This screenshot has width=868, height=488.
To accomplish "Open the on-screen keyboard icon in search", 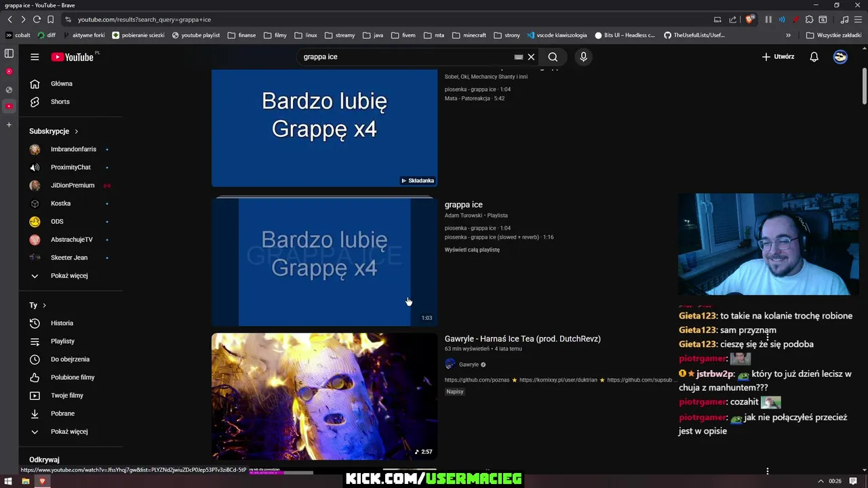I will click(x=519, y=57).
